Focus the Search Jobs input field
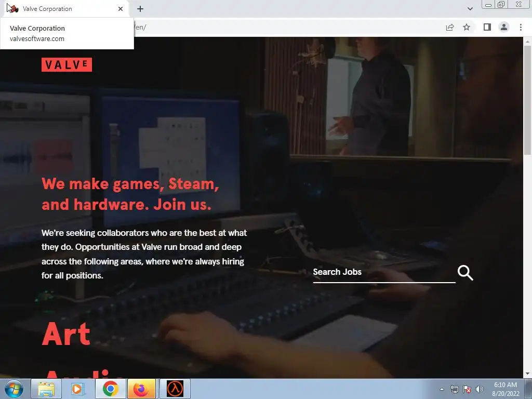The width and height of the screenshot is (532, 399). tap(384, 273)
